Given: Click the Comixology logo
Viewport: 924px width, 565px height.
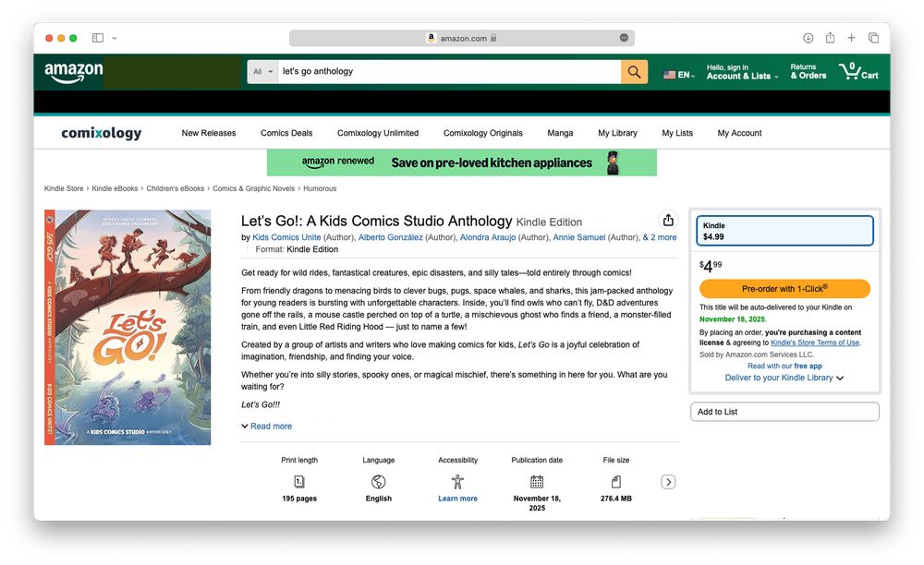Looking at the screenshot, I should (x=102, y=133).
